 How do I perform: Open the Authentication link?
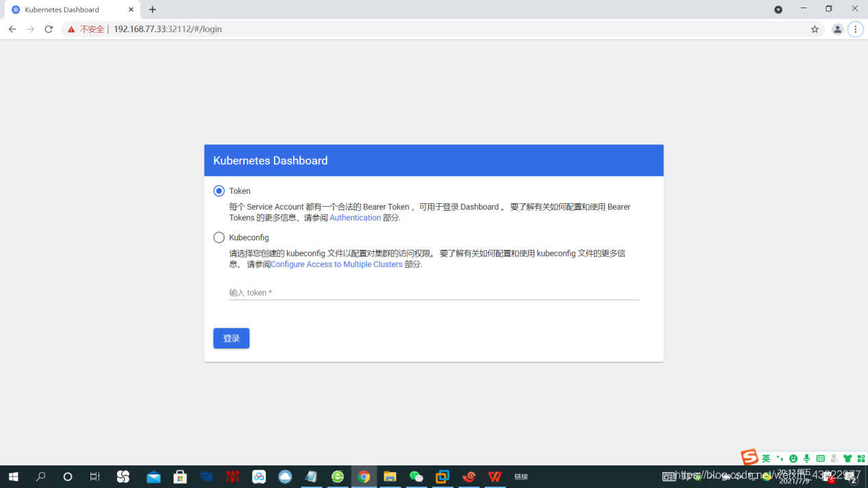[x=355, y=218]
